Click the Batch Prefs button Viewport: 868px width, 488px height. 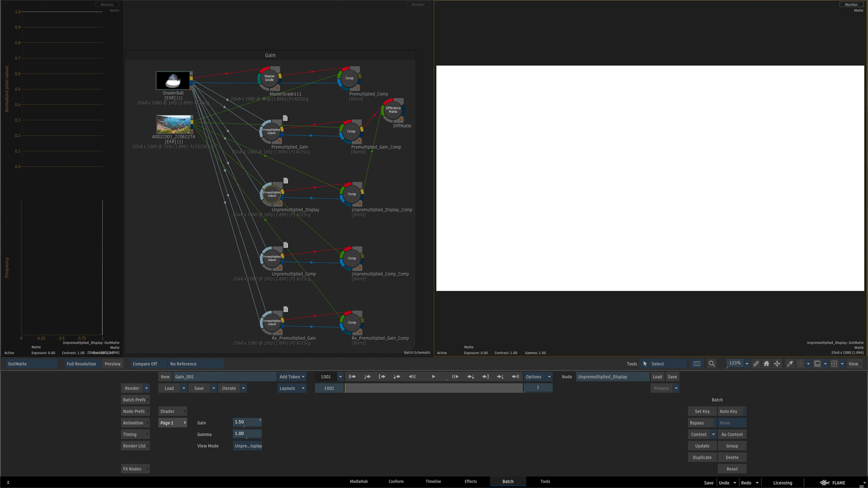tap(134, 400)
